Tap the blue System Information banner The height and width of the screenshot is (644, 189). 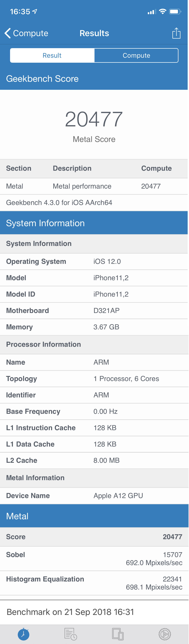click(94, 223)
